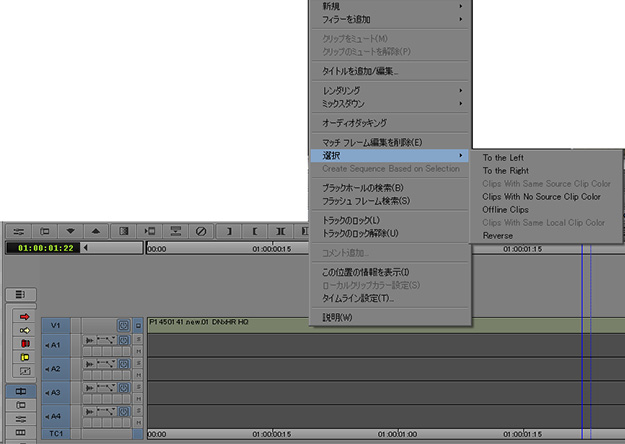625x444 pixels.
Task: Click the up-pointing triangle toolbar button
Action: 96,231
